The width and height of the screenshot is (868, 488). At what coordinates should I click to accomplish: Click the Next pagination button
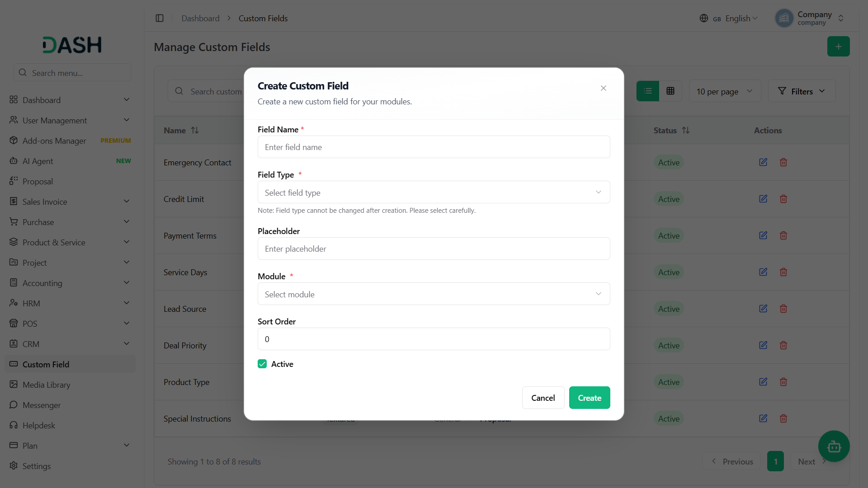coord(812,461)
